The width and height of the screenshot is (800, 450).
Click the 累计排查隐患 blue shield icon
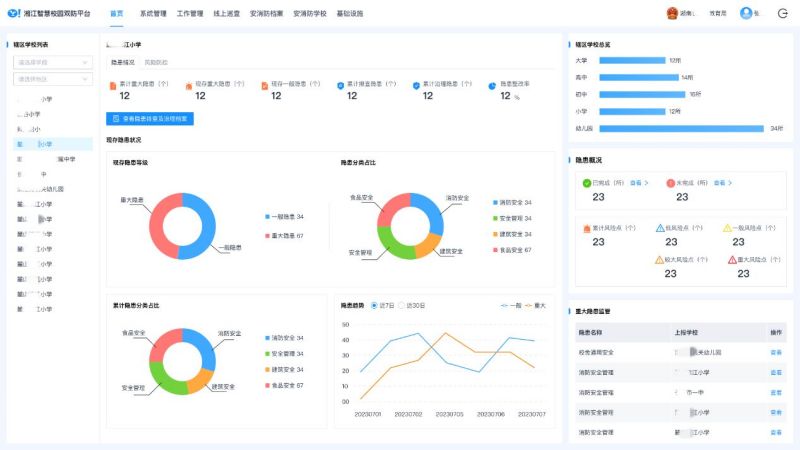pos(340,85)
